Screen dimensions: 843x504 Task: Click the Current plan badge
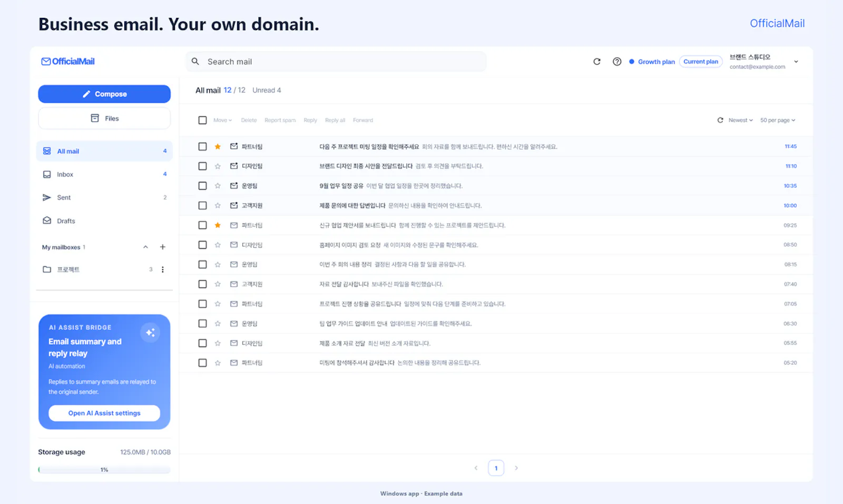(701, 62)
